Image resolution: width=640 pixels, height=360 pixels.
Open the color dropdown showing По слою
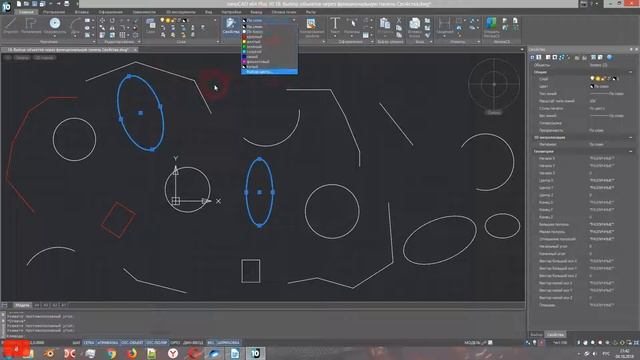click(269, 20)
